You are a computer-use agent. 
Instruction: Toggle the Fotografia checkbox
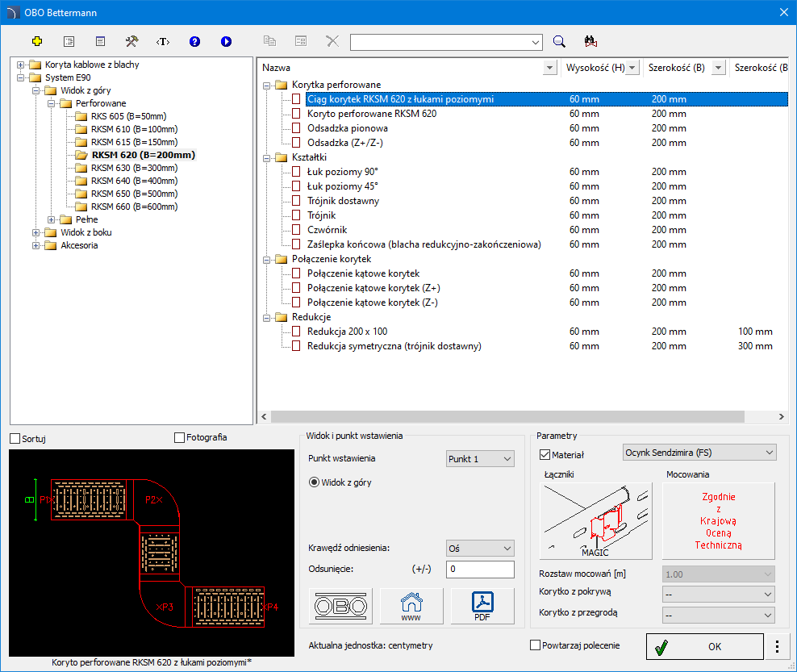pyautogui.click(x=179, y=438)
